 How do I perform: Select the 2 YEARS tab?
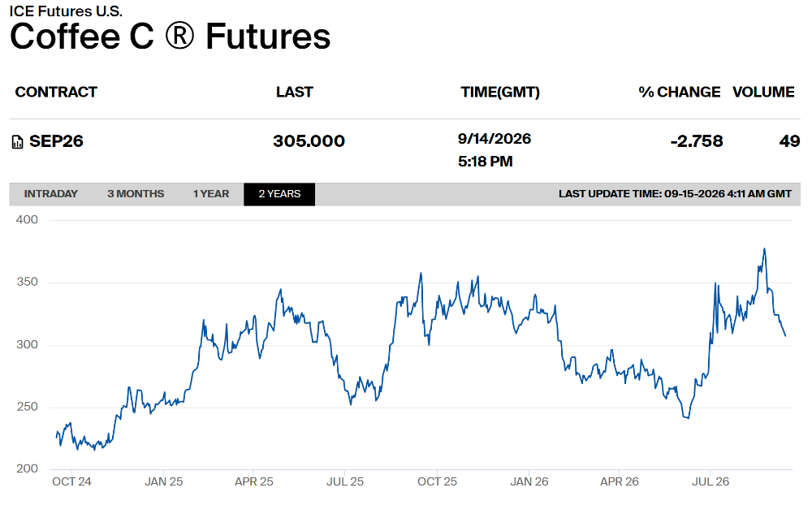pyautogui.click(x=279, y=194)
